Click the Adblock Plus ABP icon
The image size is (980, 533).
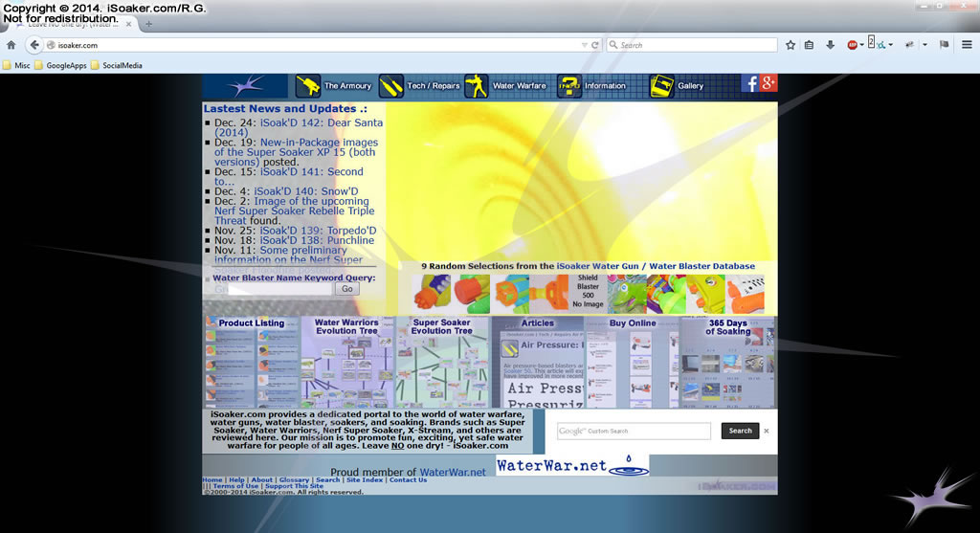coord(852,45)
